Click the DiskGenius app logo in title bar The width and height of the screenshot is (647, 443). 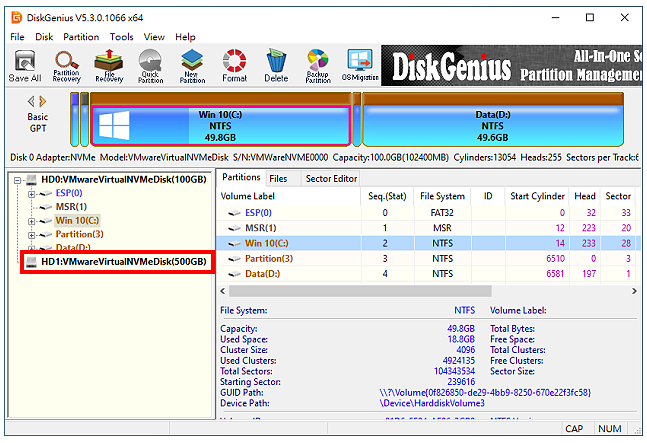pyautogui.click(x=17, y=17)
